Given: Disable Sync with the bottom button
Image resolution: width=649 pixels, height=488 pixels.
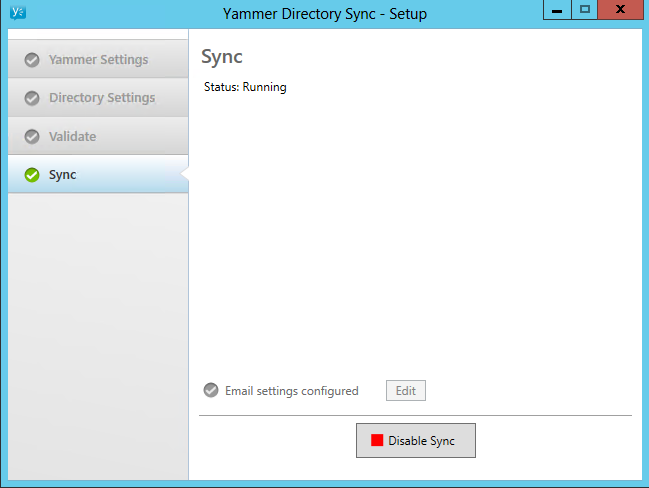Looking at the screenshot, I should [x=416, y=440].
